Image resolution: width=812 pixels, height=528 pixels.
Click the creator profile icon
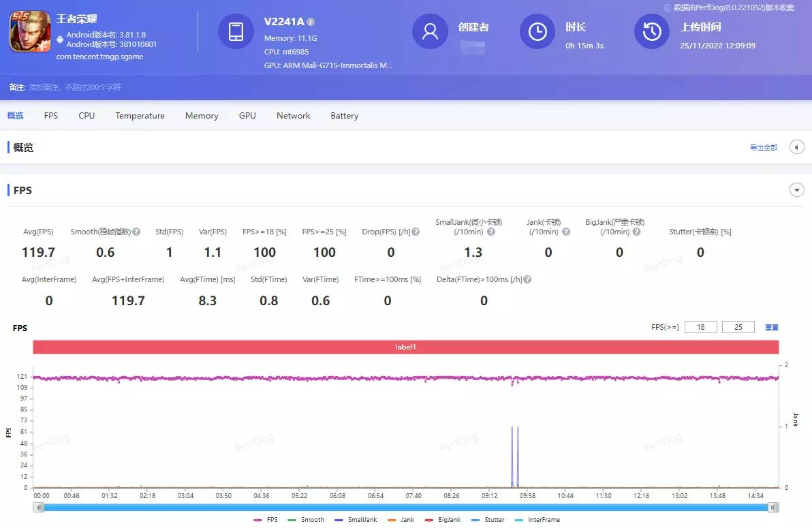tap(430, 31)
